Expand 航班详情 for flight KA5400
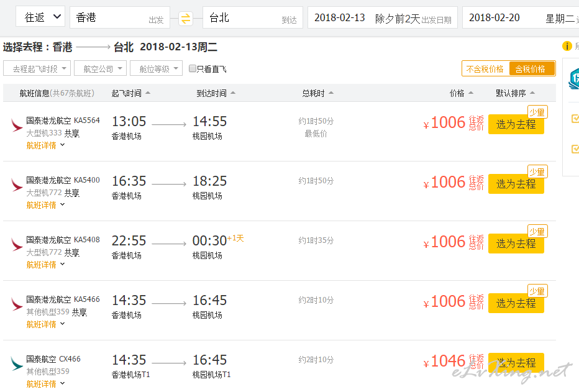Image resolution: width=579 pixels, height=392 pixels. coord(45,205)
